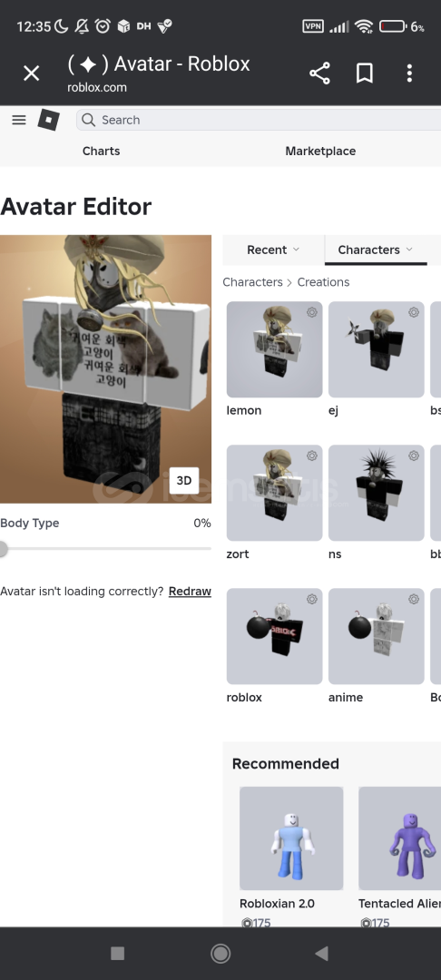
Task: Expand the Recent dropdown
Action: [x=273, y=250]
